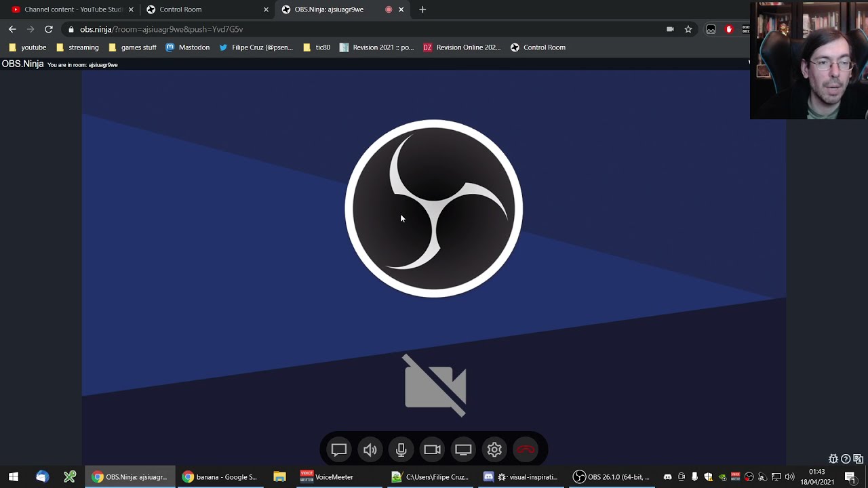Go back in browser history
868x488 pixels.
(x=12, y=29)
